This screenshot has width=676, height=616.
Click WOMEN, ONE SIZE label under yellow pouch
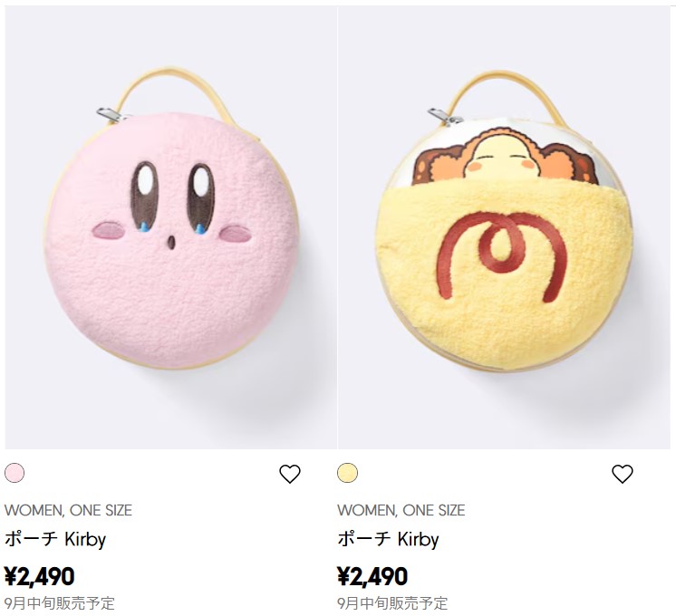[x=401, y=510]
